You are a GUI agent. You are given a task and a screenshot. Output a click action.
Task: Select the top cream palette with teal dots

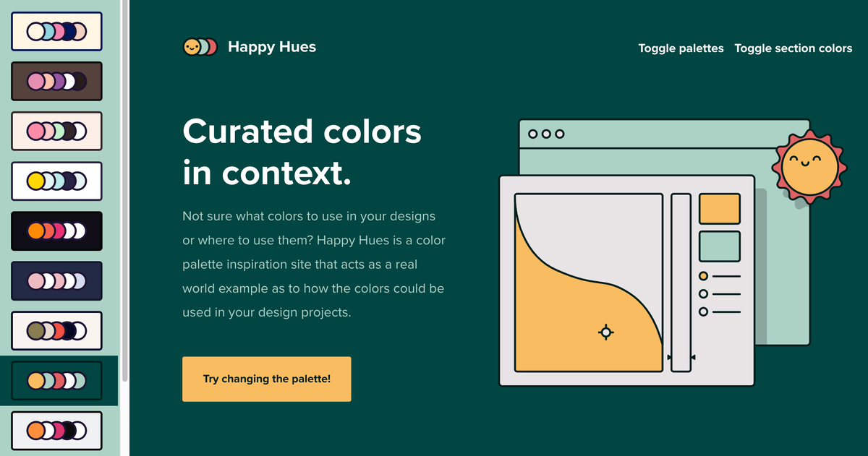point(56,31)
